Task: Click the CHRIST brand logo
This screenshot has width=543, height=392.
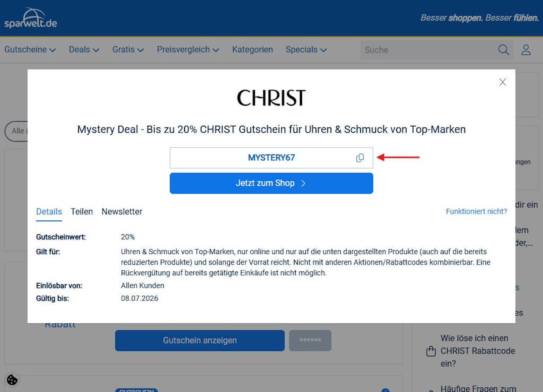Action: [271, 98]
